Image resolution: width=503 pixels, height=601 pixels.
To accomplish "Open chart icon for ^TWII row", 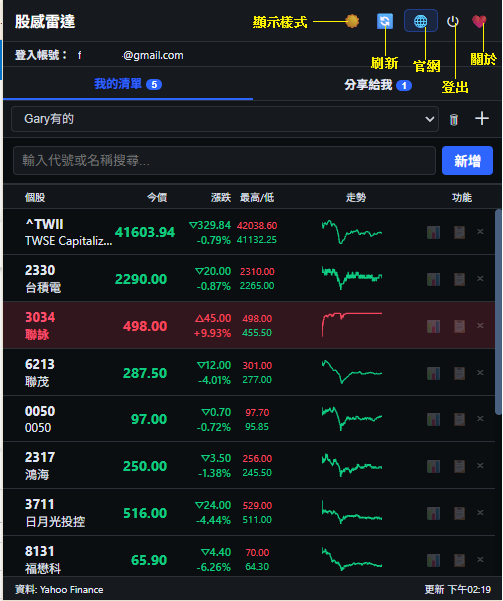I will click(x=433, y=232).
